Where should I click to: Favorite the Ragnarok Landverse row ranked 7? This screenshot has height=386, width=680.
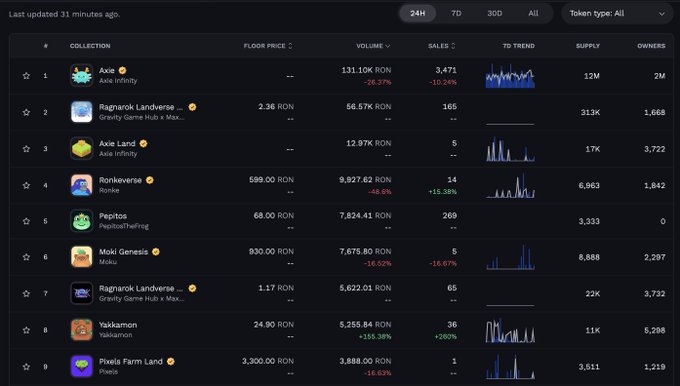26,294
